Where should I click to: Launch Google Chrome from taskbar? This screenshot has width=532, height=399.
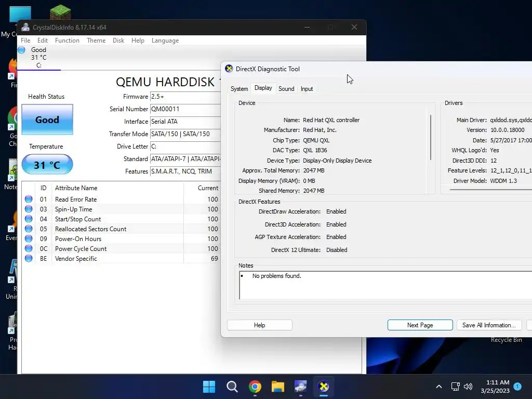pyautogui.click(x=255, y=387)
